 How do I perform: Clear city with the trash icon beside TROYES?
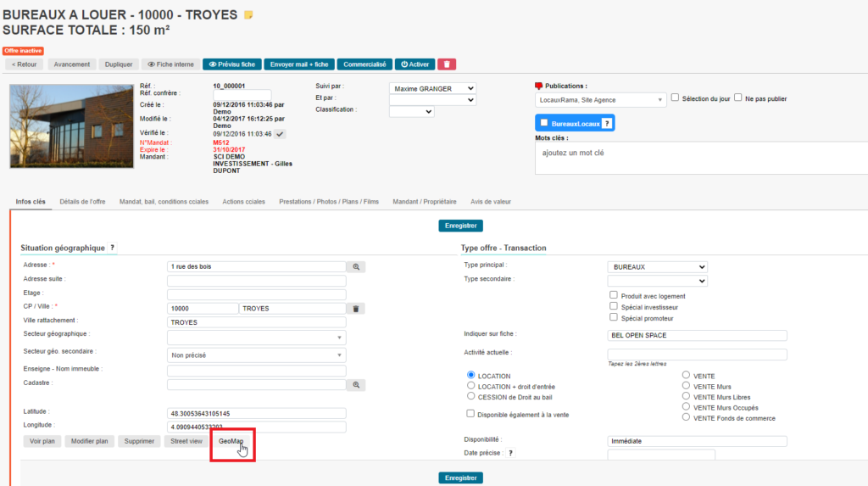pos(357,309)
